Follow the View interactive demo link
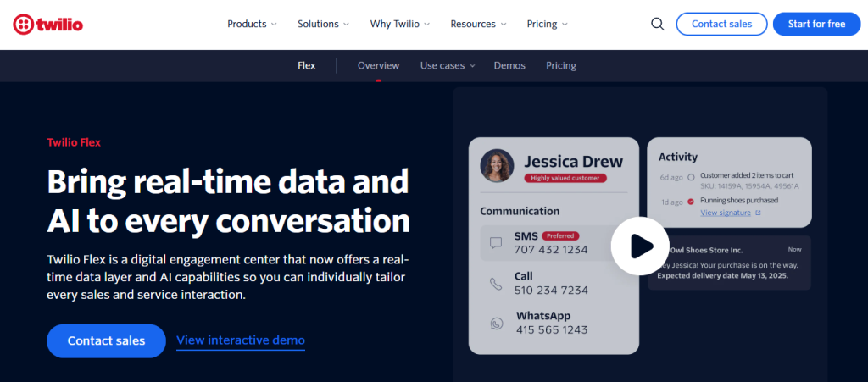Image resolution: width=868 pixels, height=382 pixels. pyautogui.click(x=241, y=340)
